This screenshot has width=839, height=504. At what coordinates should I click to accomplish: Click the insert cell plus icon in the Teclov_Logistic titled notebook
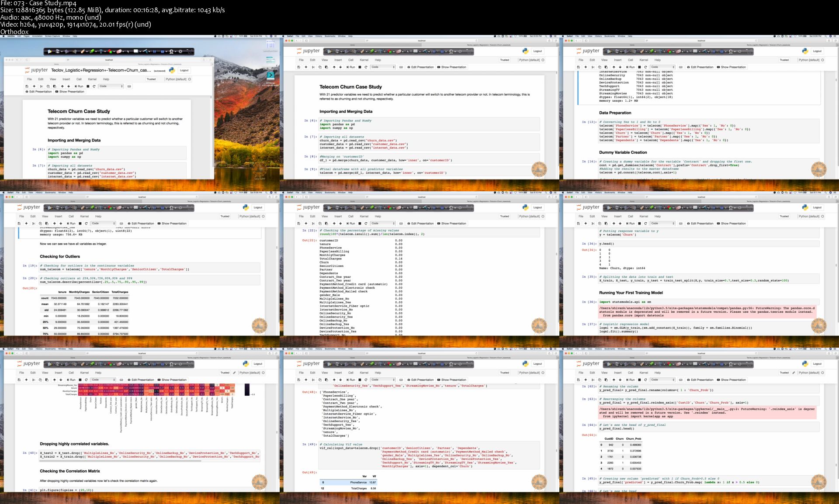(x=34, y=86)
